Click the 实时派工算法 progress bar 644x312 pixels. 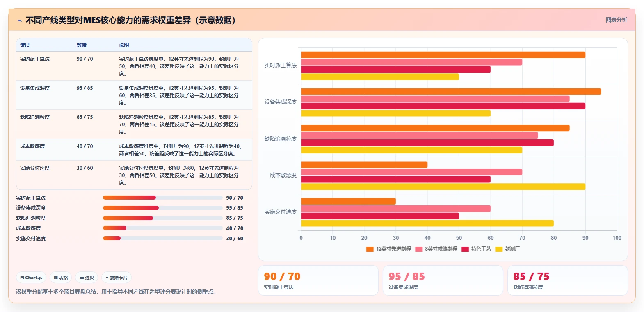click(163, 198)
